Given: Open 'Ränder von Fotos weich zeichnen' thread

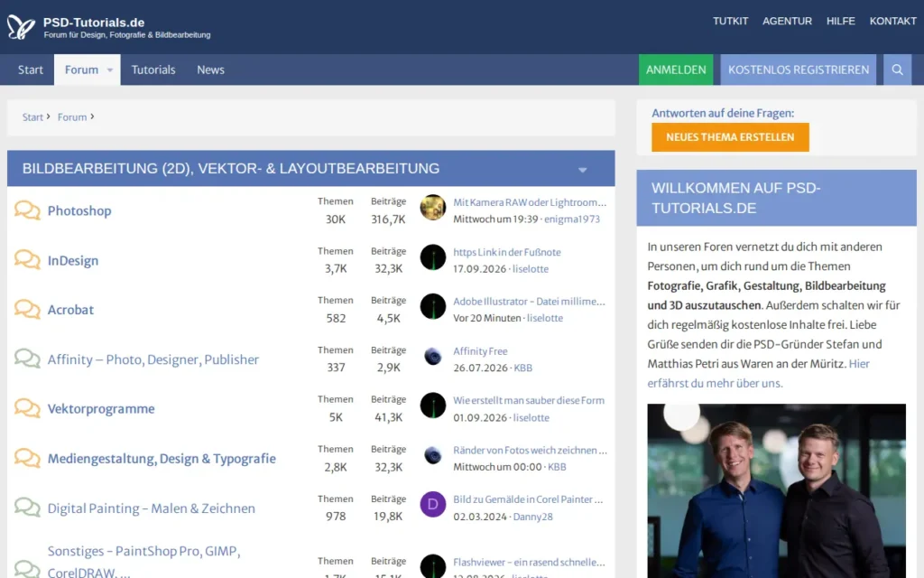Looking at the screenshot, I should (530, 450).
